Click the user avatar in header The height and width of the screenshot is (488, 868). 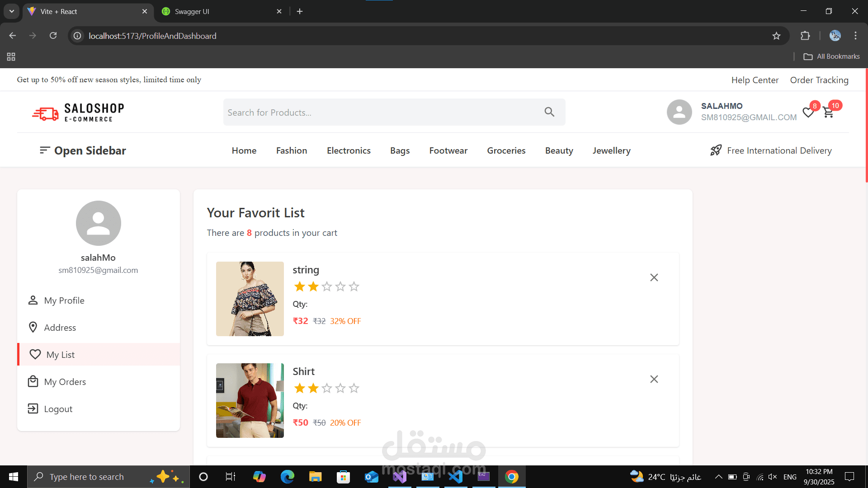coord(679,112)
